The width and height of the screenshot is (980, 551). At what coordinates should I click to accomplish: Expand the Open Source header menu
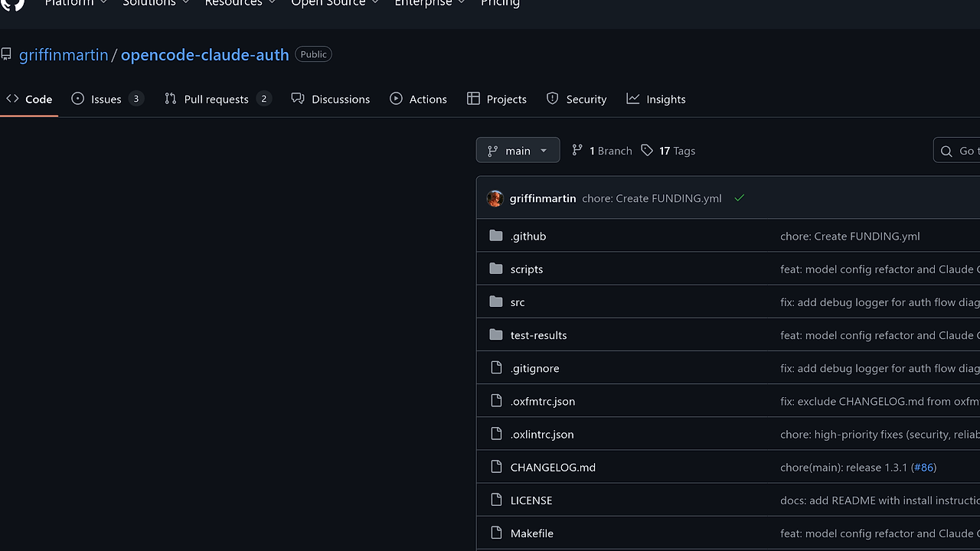[335, 3]
